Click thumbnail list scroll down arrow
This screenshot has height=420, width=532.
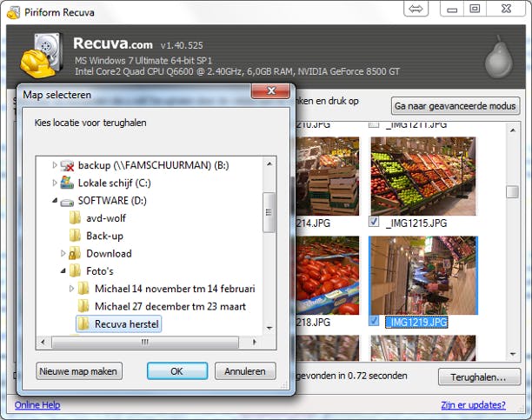(513, 354)
